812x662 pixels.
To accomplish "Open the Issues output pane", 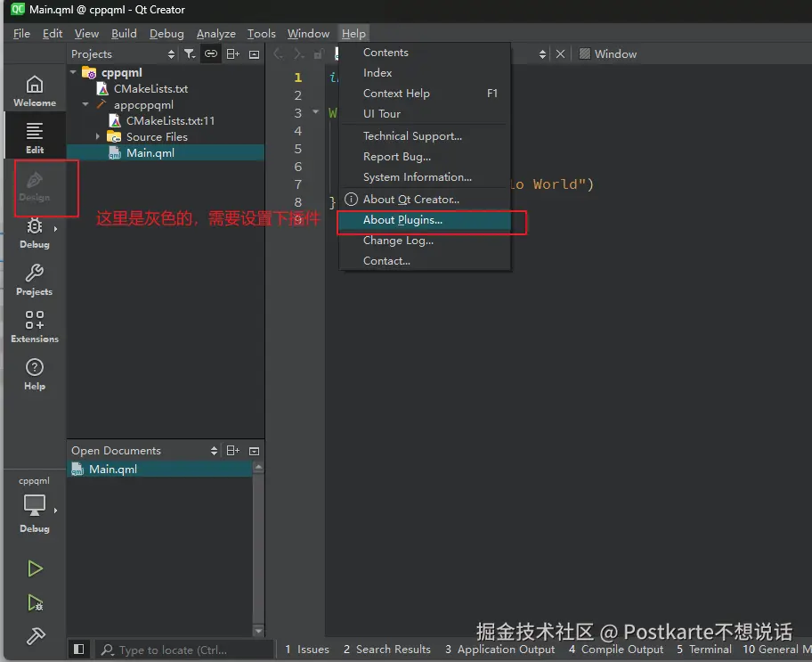I will pyautogui.click(x=307, y=649).
